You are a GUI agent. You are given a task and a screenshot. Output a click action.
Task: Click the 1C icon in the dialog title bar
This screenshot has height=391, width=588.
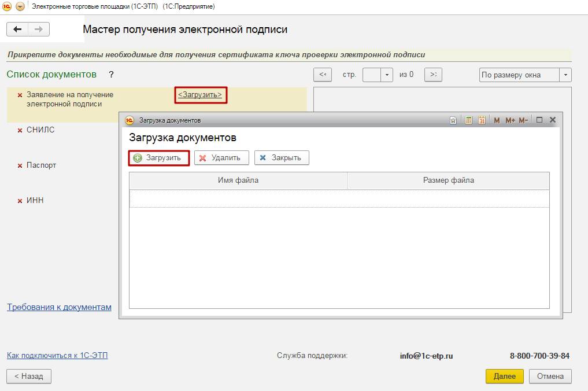pos(130,120)
